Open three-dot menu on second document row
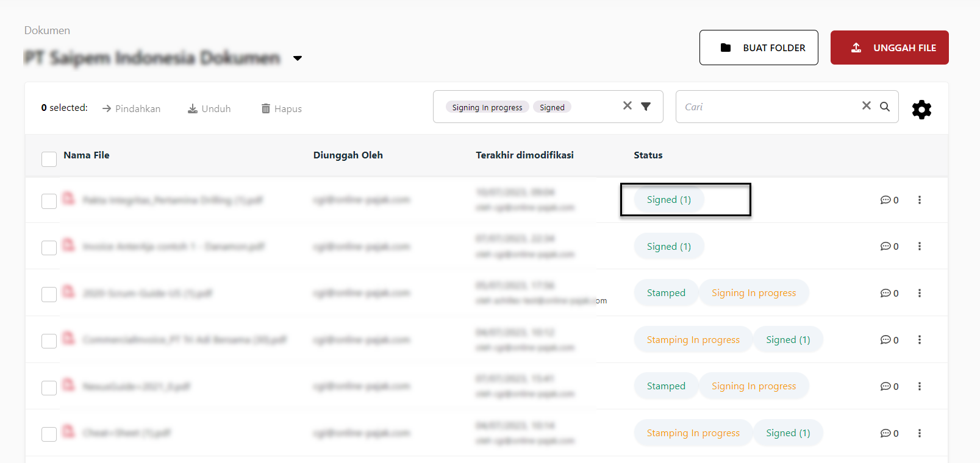The image size is (980, 463). 920,246
